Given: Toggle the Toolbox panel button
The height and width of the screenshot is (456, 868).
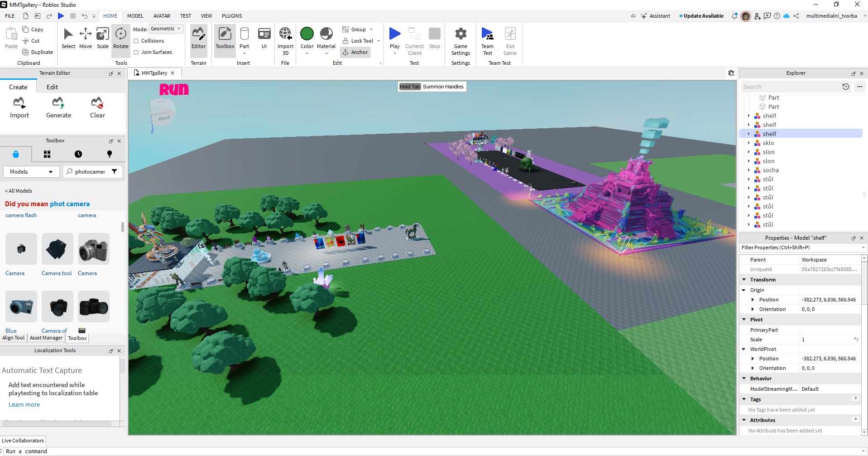Looking at the screenshot, I should pyautogui.click(x=225, y=39).
